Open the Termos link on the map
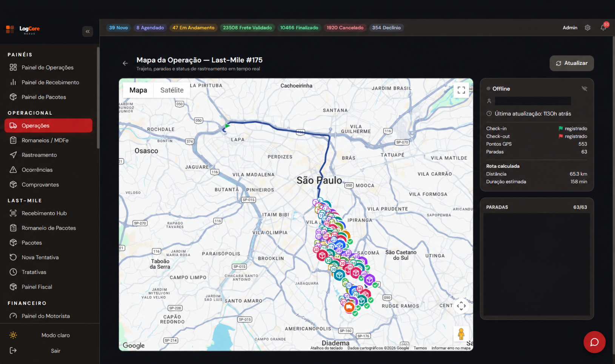Viewport: 615px width, 364px height. pos(420,348)
